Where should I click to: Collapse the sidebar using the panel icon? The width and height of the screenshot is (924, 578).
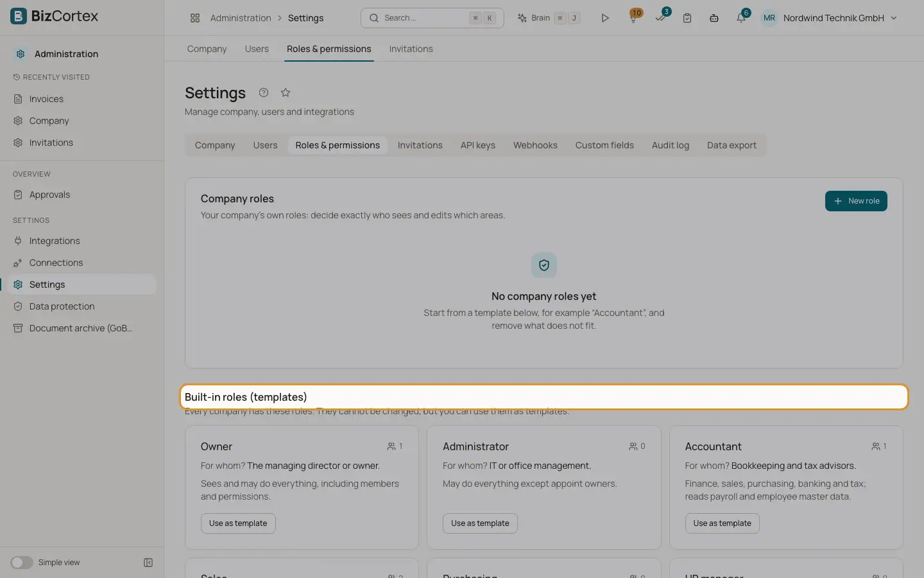(x=148, y=563)
